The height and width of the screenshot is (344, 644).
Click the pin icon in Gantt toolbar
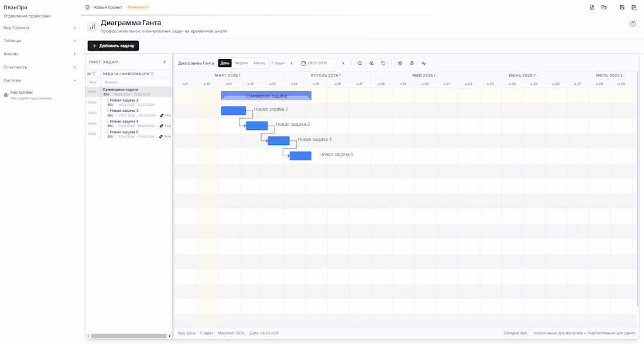[412, 63]
